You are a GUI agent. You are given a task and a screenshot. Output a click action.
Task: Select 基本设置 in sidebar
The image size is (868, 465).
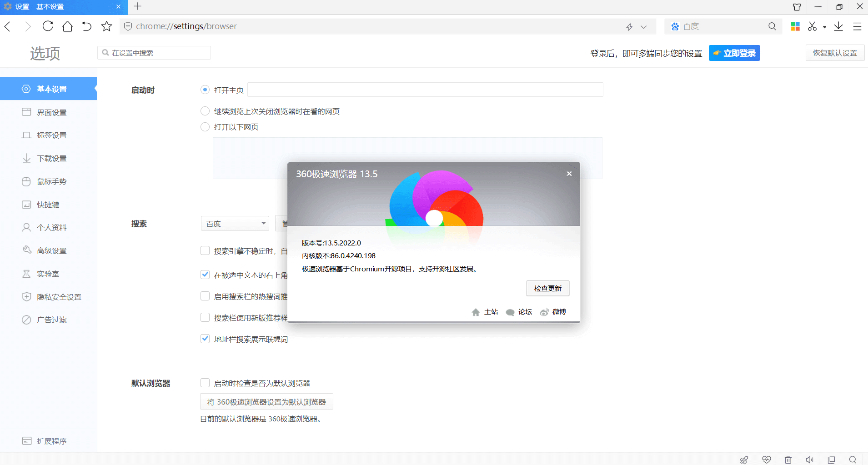48,89
